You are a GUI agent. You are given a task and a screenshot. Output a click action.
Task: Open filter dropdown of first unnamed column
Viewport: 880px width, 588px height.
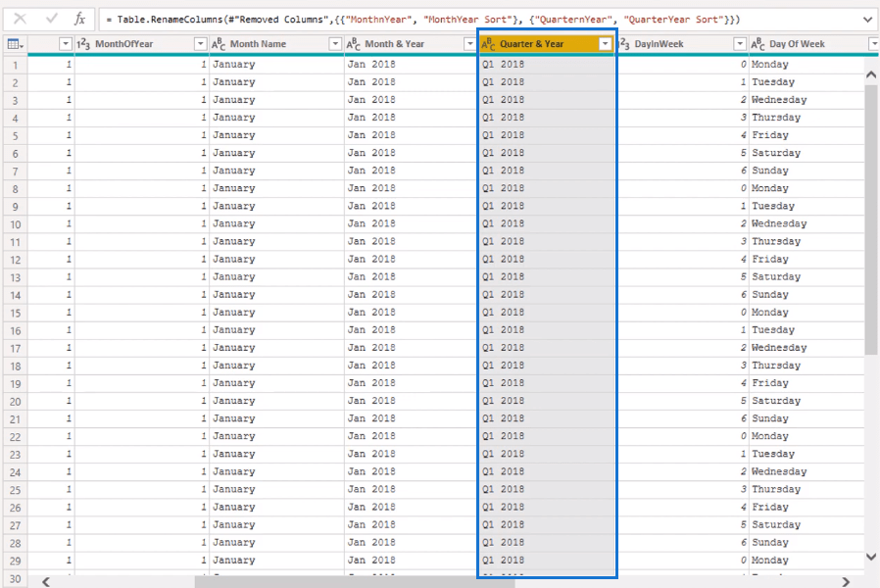pyautogui.click(x=66, y=44)
